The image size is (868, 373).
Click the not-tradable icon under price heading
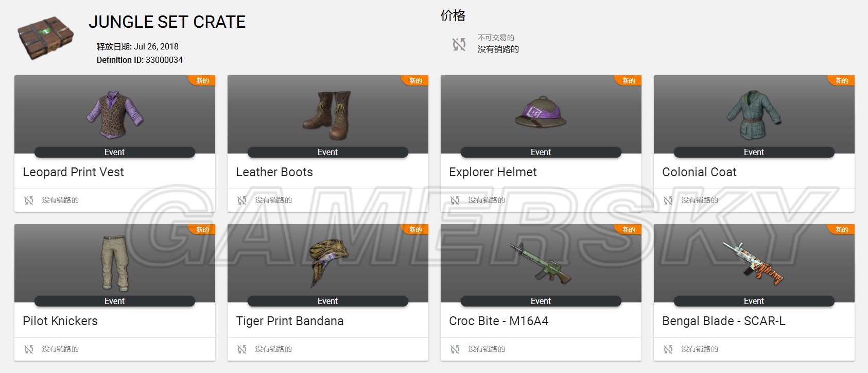[459, 44]
